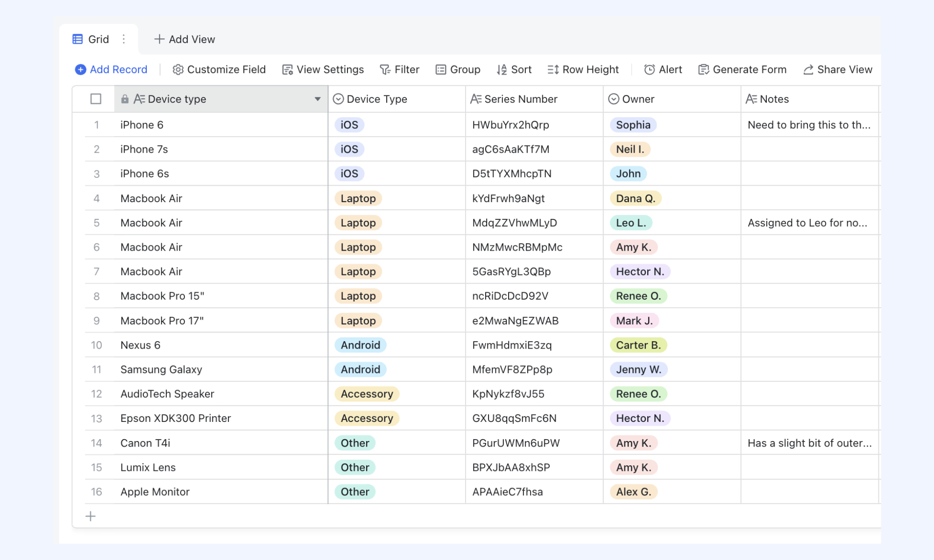Click the Alert clock icon
934x560 pixels.
tap(650, 70)
